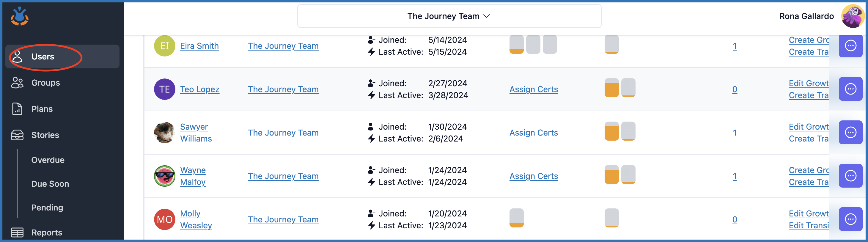Click Assign Certs for Teo Lopez
This screenshot has width=868, height=242.
click(533, 89)
